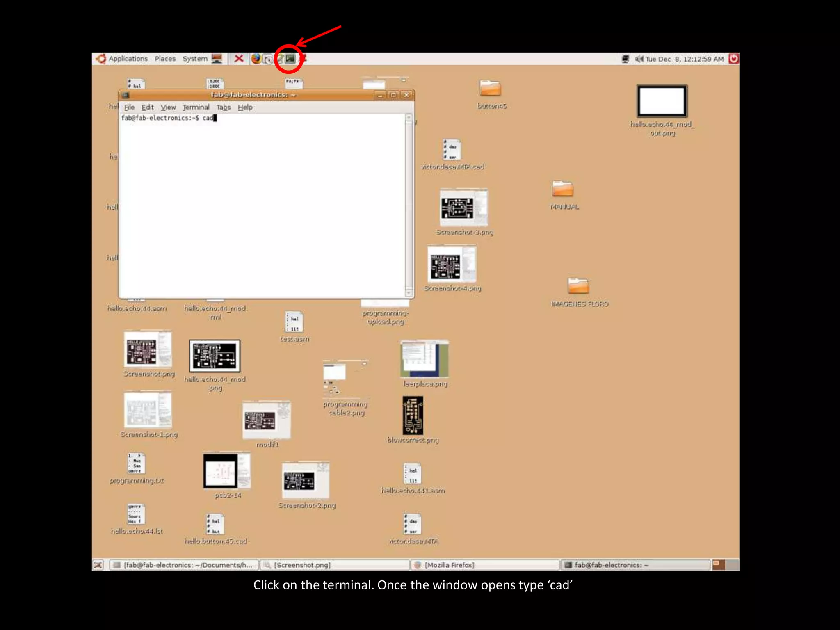Click the volume speaker icon
Screen dimensions: 840x630
point(639,59)
